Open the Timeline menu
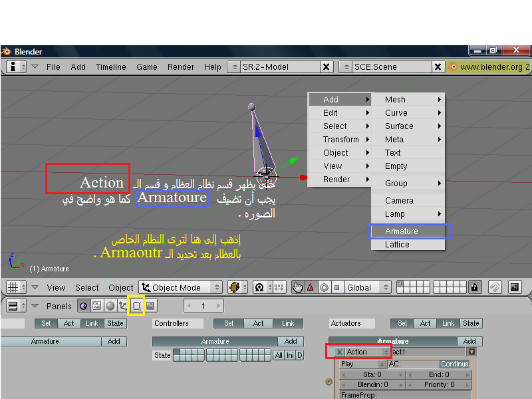Screen dimensions: 532x399 (x=110, y=67)
